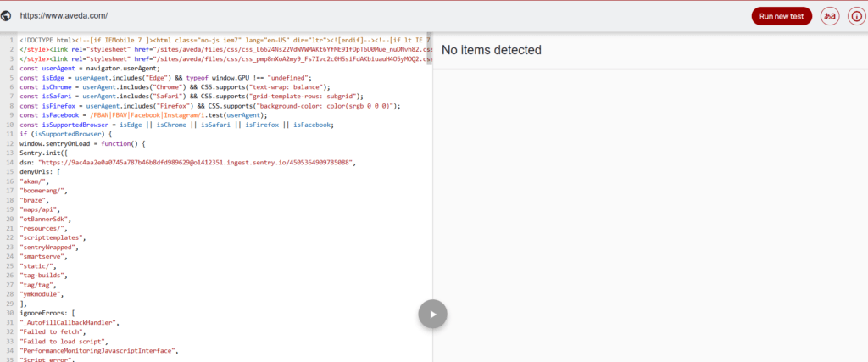
Task: Click the 'Sentry.init({' line
Action: (44, 153)
